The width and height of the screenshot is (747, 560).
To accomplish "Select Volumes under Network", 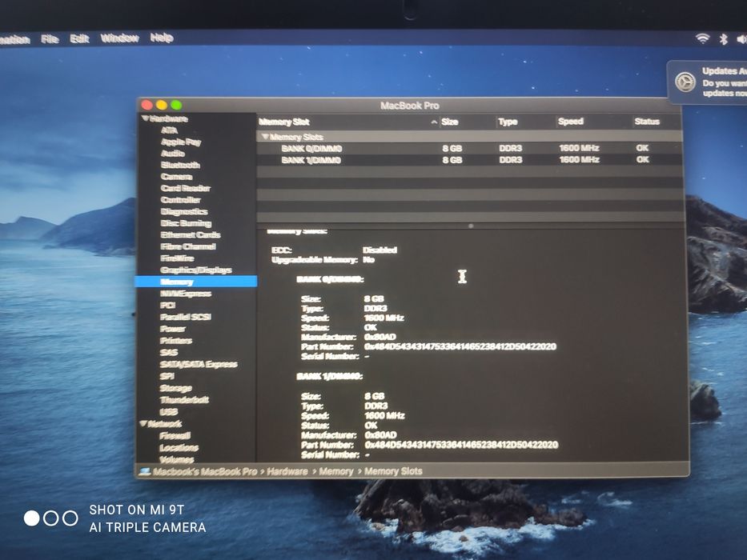I will pos(177,459).
